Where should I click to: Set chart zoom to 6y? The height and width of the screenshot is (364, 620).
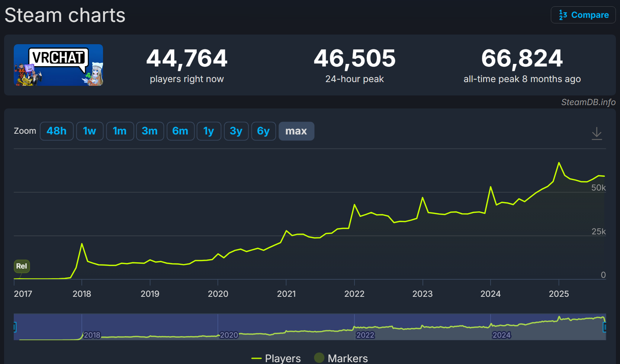pyautogui.click(x=264, y=131)
